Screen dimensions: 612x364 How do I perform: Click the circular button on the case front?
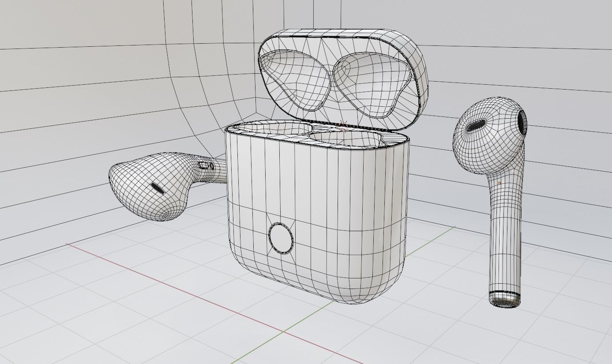click(x=281, y=238)
